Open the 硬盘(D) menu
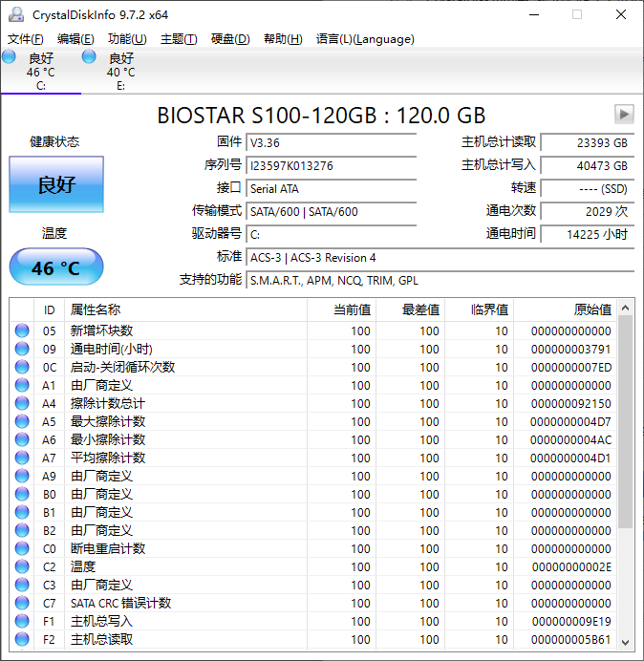This screenshot has height=661, width=644. pos(230,39)
